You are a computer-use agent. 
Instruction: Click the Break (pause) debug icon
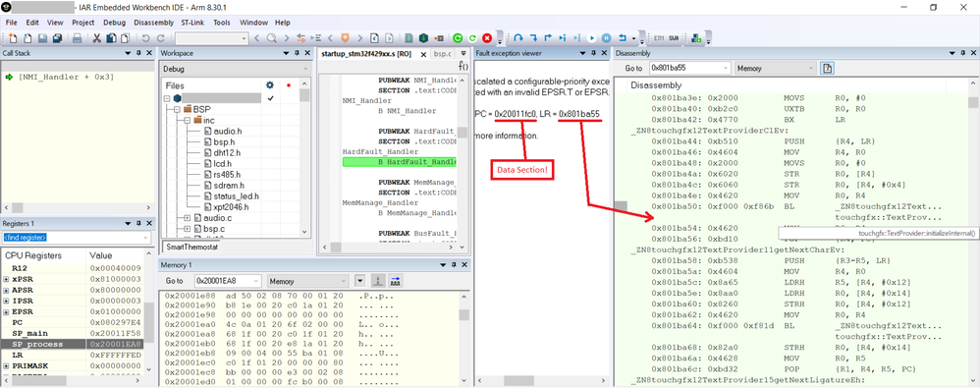click(606, 38)
